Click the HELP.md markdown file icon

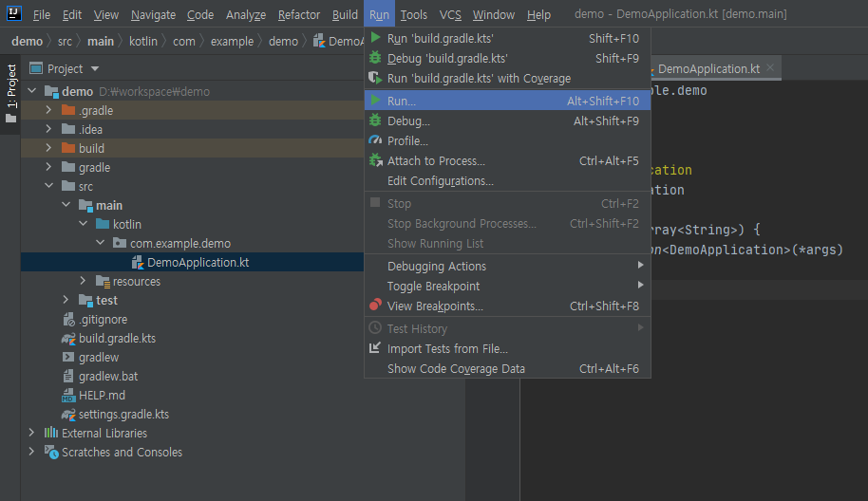pos(68,395)
